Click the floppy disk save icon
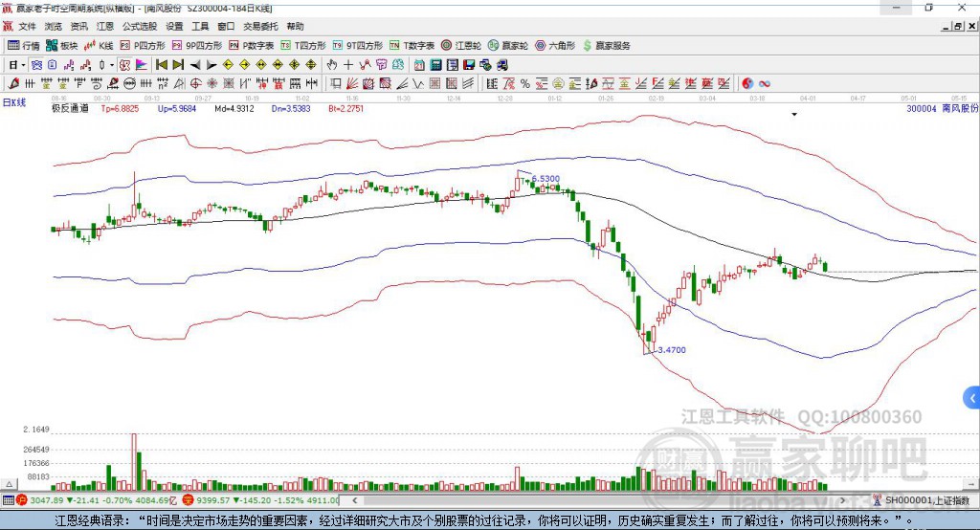 tap(469, 64)
